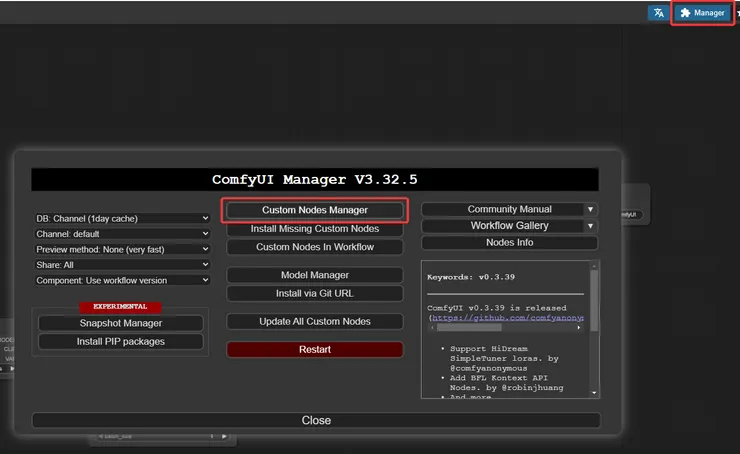Click the "ComfyUI v0.3.39 is released" text
The image size is (740, 454).
coord(496,308)
